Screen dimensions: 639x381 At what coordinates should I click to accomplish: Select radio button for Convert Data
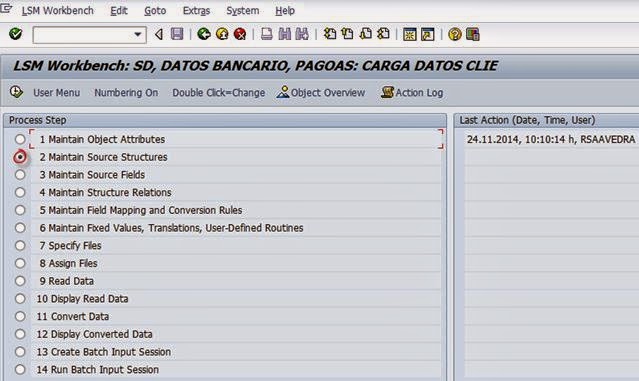coord(20,317)
